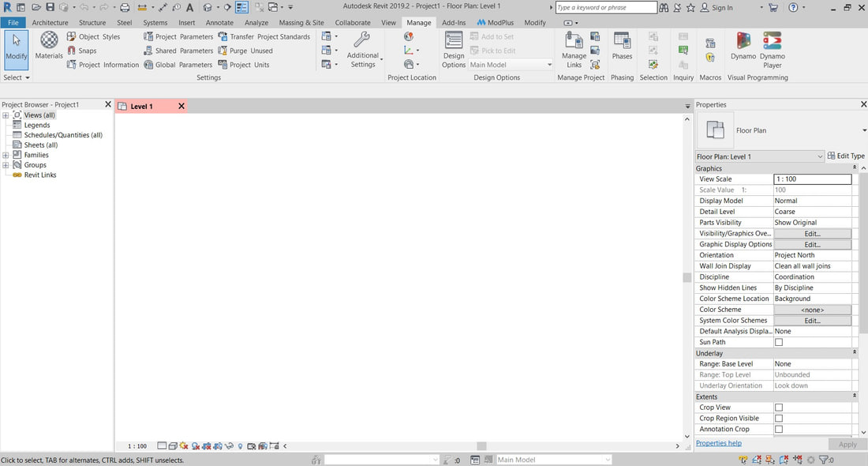The height and width of the screenshot is (466, 868).
Task: Click Edit for Visibility/Graphics Overrides
Action: point(812,234)
